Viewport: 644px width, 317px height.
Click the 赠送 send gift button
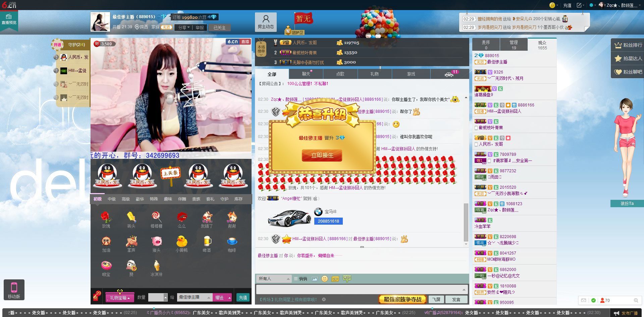pos(220,298)
